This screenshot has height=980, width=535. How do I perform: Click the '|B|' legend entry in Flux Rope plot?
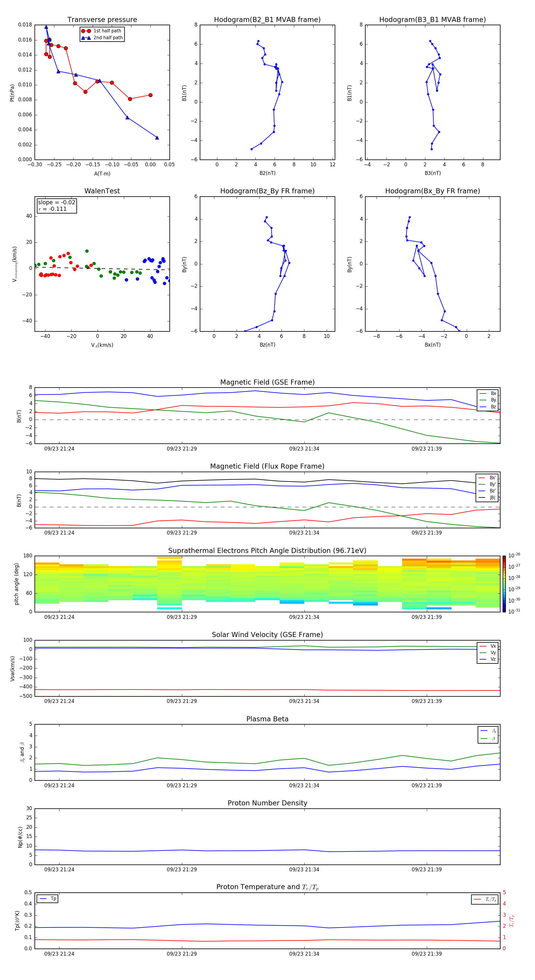[x=487, y=498]
